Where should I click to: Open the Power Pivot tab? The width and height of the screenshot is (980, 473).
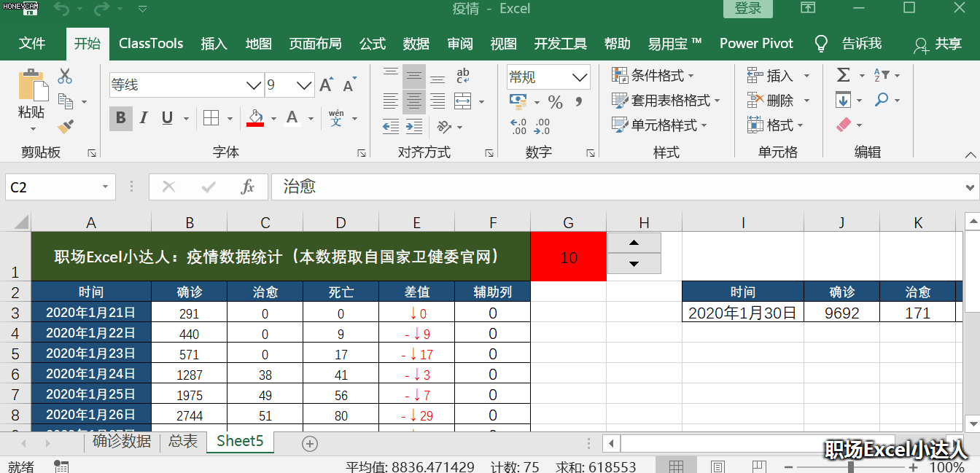coord(756,44)
